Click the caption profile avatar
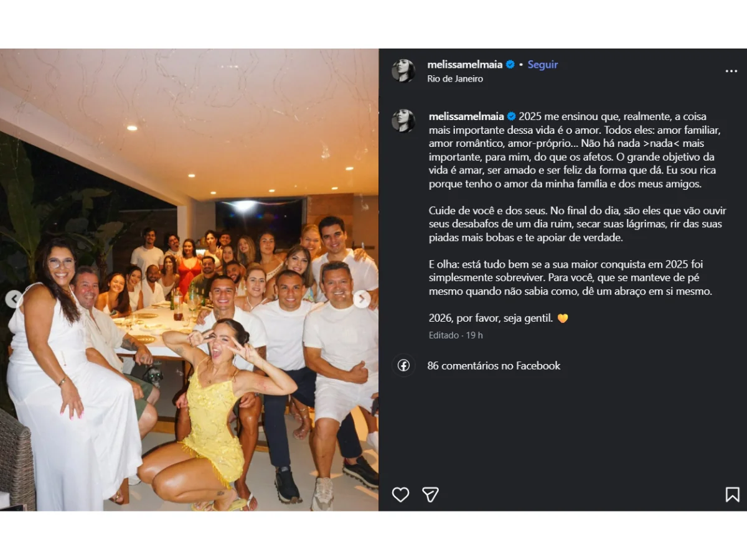This screenshot has height=560, width=747. [403, 121]
